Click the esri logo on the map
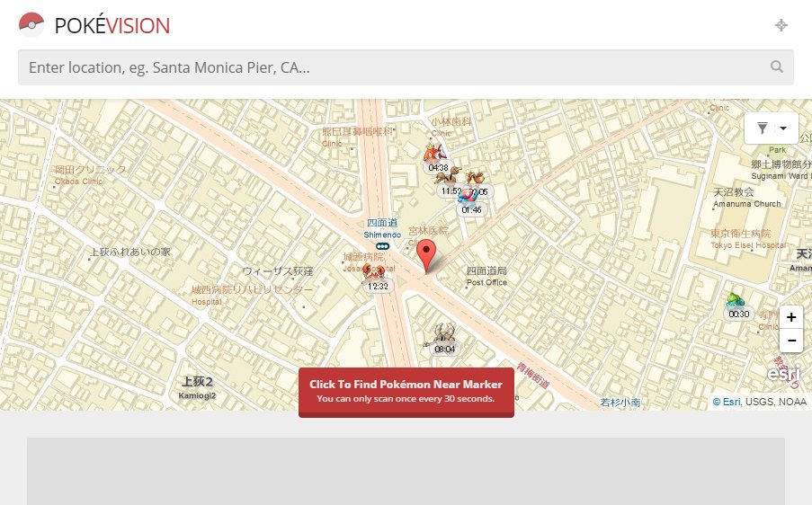This screenshot has height=505, width=812. [x=783, y=373]
